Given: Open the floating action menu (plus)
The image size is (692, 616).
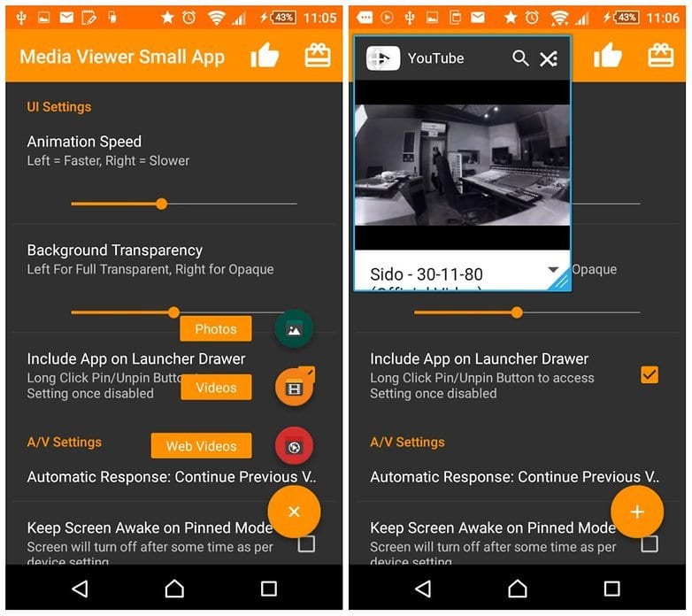Looking at the screenshot, I should [637, 512].
